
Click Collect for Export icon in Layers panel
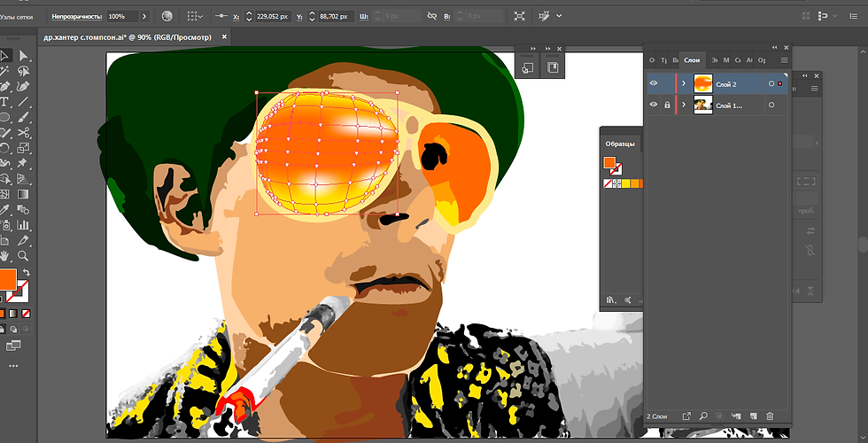687,416
